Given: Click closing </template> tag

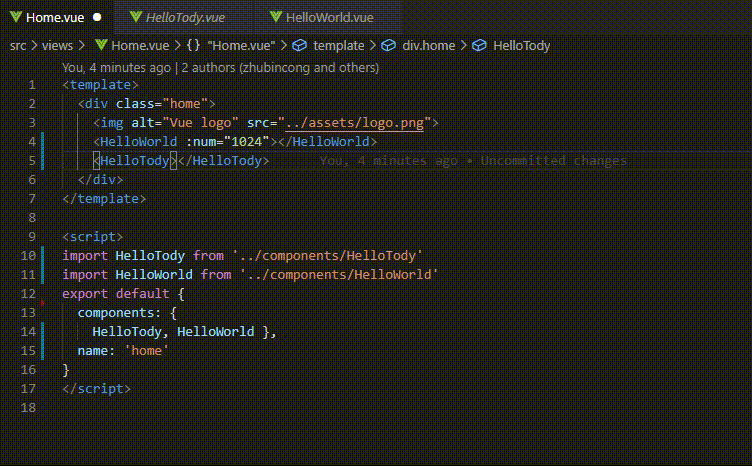Looking at the screenshot, I should 104,198.
